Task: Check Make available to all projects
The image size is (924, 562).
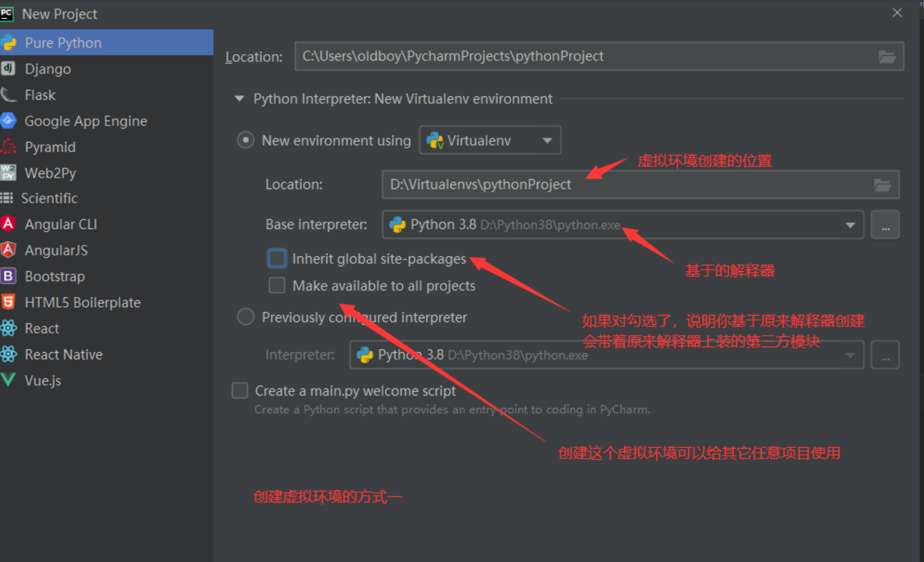Action: (277, 285)
